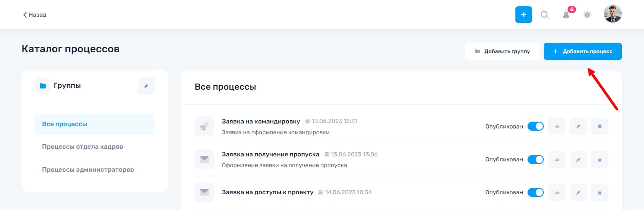Toggle published switch for Заявка на командировку
The width and height of the screenshot is (644, 210).
click(536, 126)
